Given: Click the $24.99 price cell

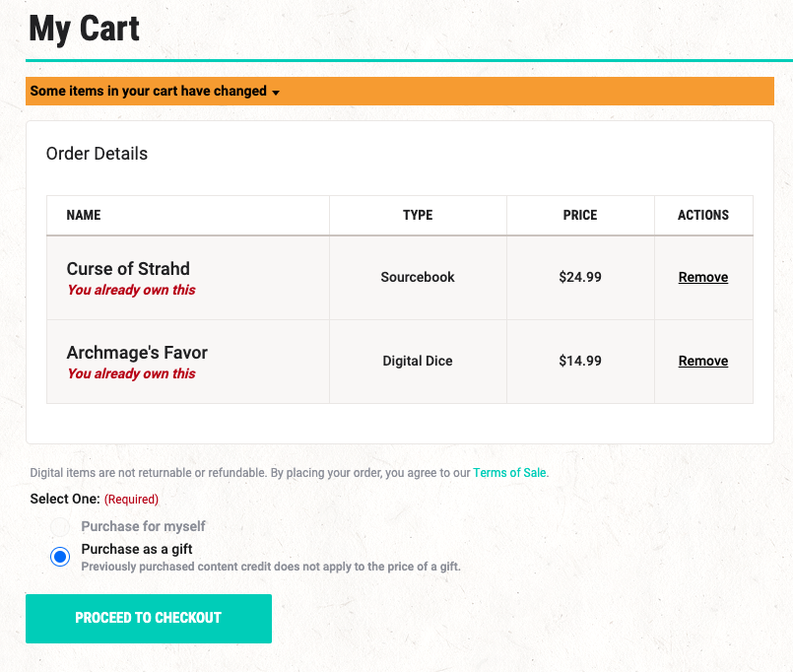Looking at the screenshot, I should 580,277.
